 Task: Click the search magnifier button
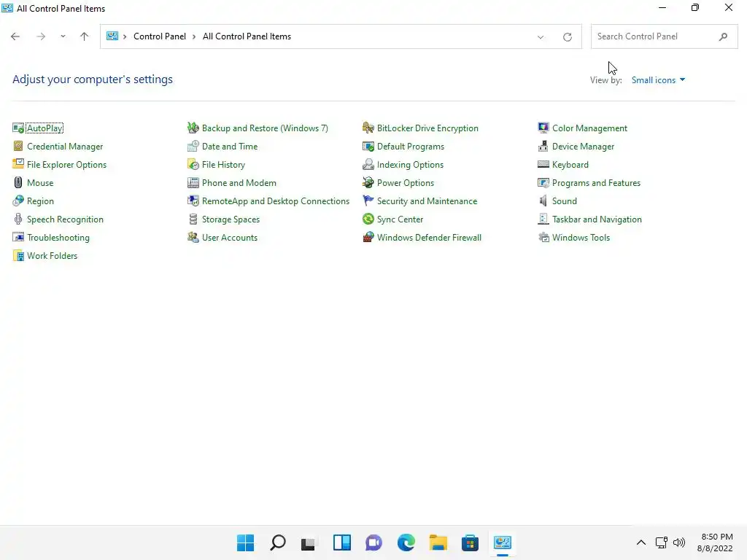(723, 36)
